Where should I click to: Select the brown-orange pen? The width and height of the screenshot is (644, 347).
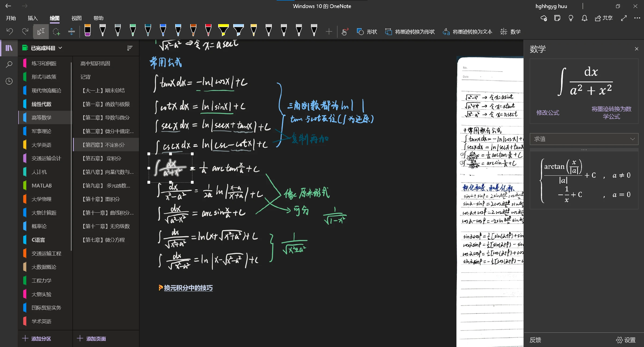click(193, 30)
